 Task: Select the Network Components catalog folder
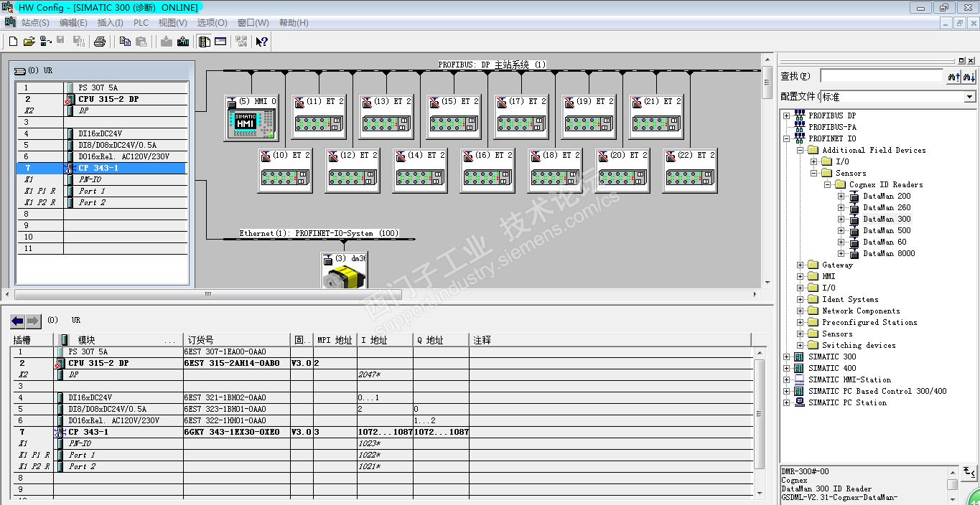pyautogui.click(x=861, y=311)
